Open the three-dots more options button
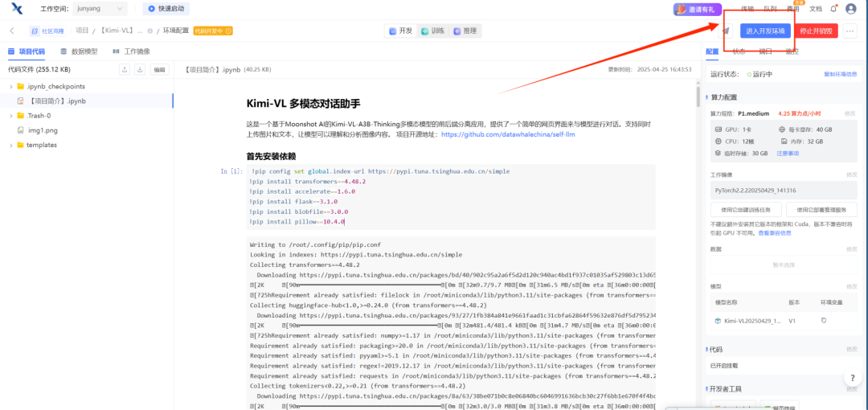This screenshot has width=868, height=410. [x=850, y=31]
